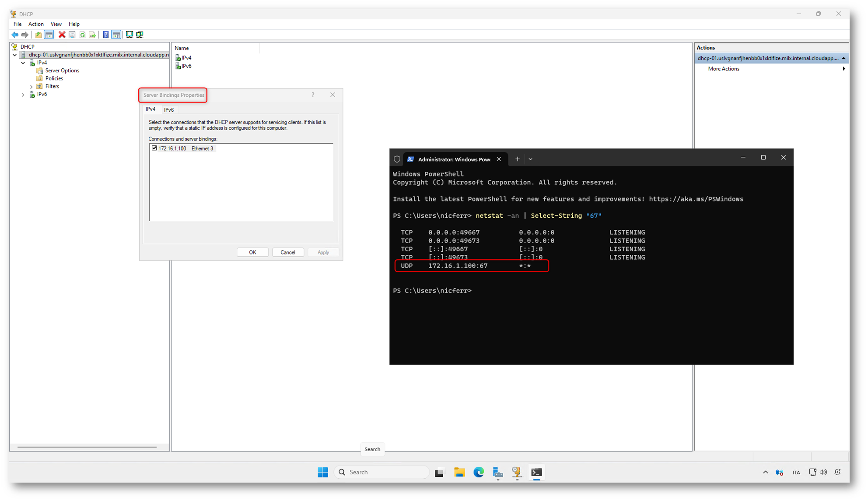Open DHCP trophy icon in Windows taskbar
This screenshot has height=501, width=868.
tap(517, 472)
